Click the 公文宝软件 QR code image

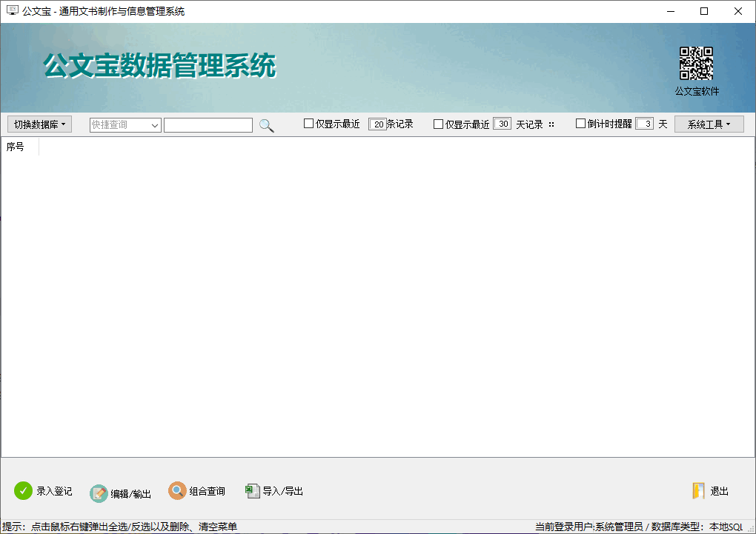[696, 63]
